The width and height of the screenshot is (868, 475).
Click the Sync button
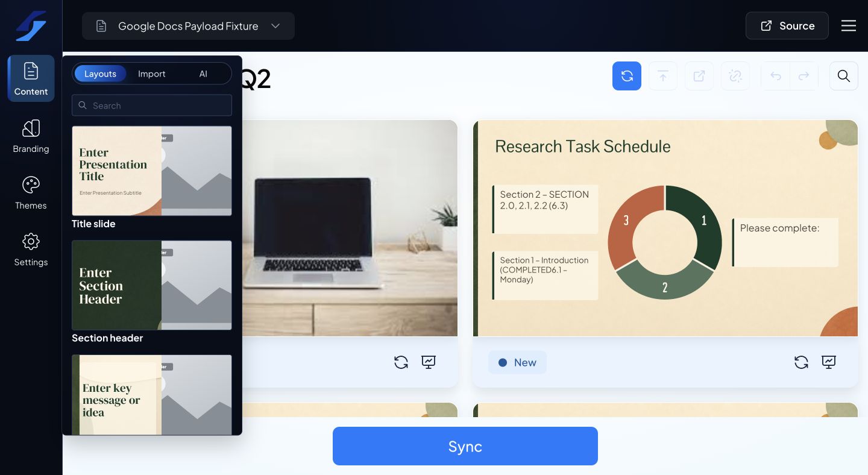pyautogui.click(x=465, y=446)
